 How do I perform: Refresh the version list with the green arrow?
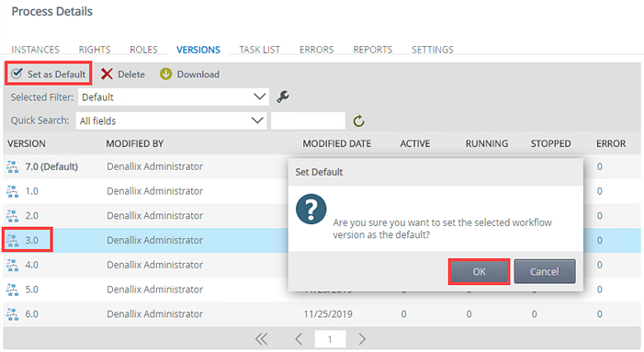click(x=358, y=120)
